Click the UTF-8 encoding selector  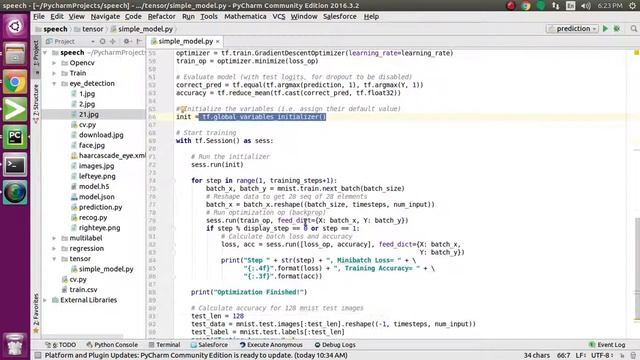point(602,356)
